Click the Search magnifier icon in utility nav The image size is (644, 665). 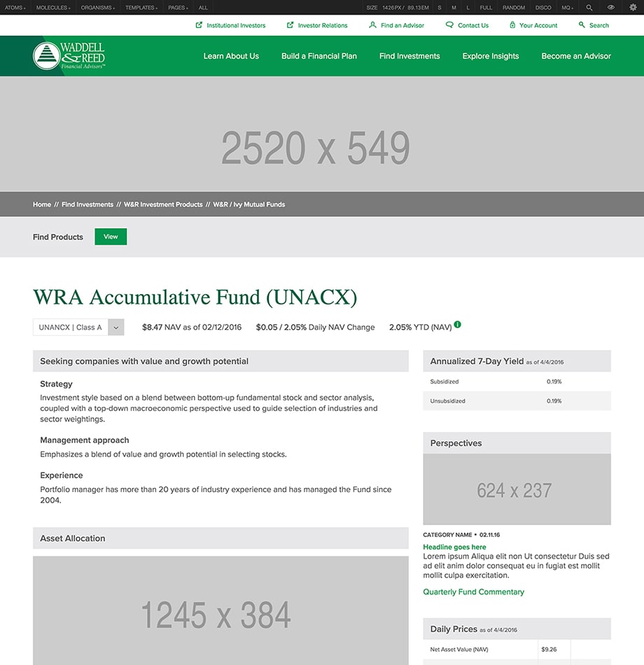(x=582, y=25)
